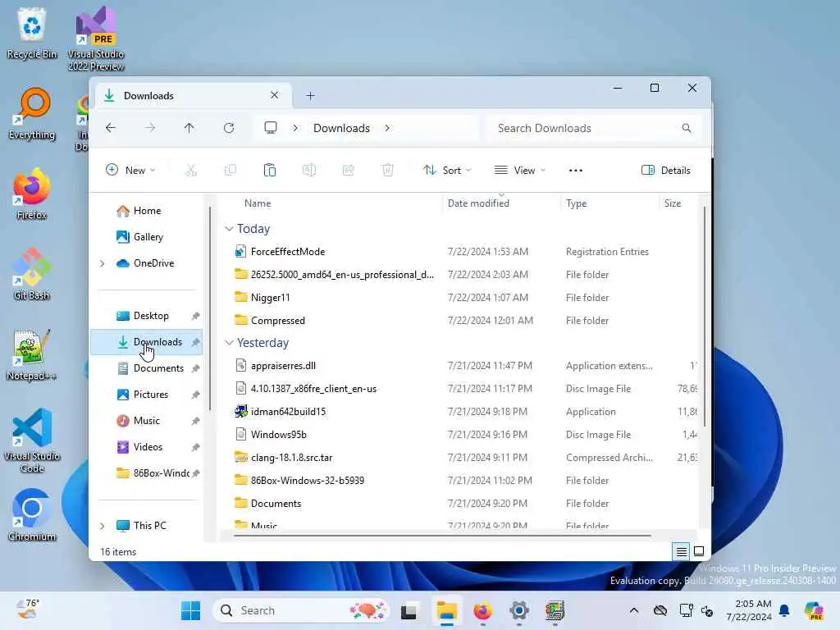The image size is (840, 630).
Task: Collapse the Today group
Action: (229, 229)
